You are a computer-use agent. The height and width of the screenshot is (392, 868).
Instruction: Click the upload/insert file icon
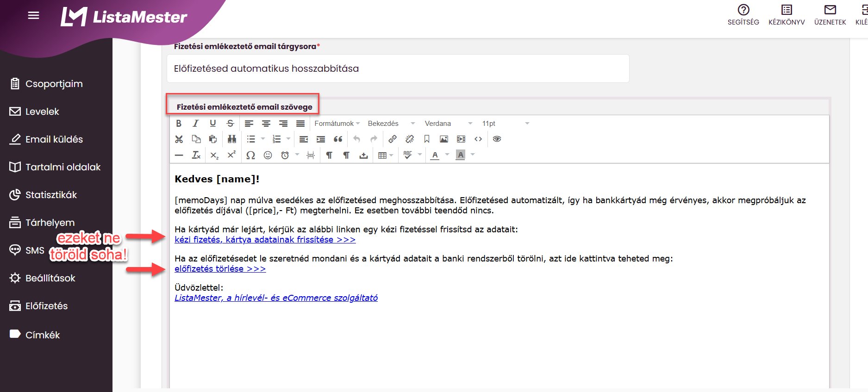pyautogui.click(x=363, y=155)
